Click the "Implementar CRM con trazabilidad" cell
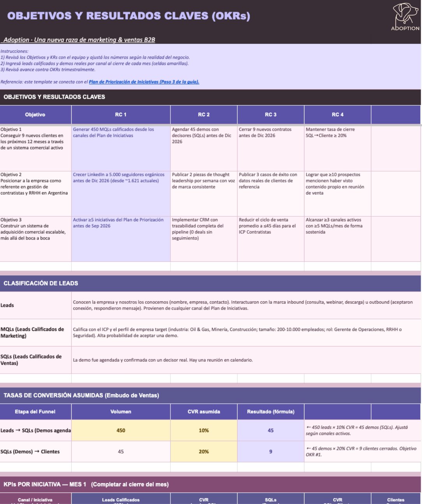422x504 pixels. coord(204,239)
